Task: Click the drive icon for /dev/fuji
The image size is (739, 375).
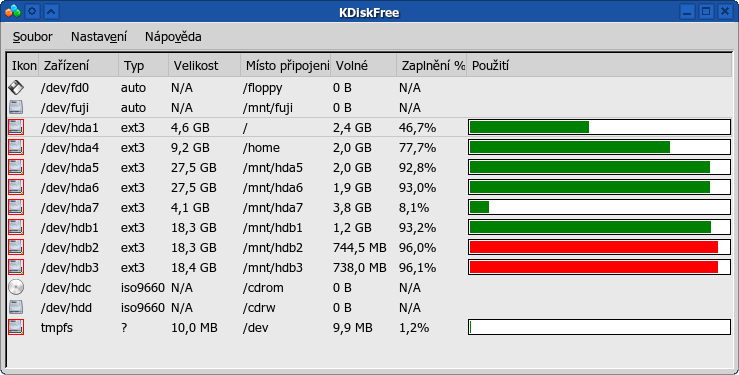Action: [16, 107]
